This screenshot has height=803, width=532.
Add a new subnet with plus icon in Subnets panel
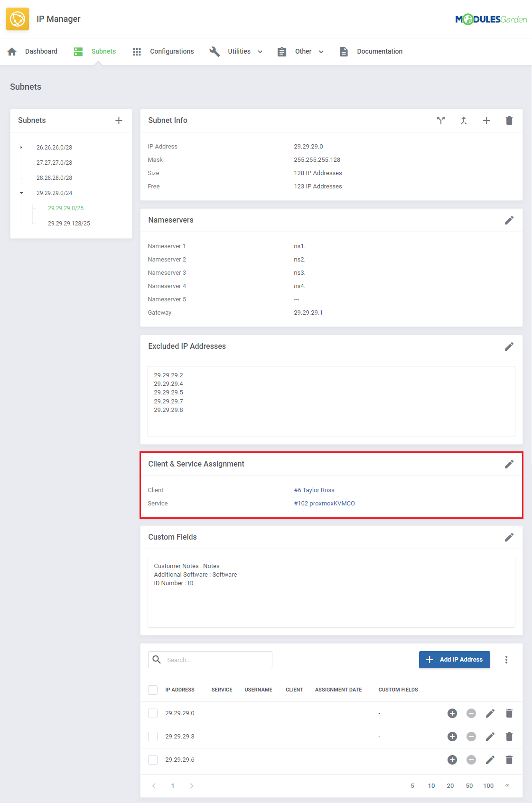(119, 121)
